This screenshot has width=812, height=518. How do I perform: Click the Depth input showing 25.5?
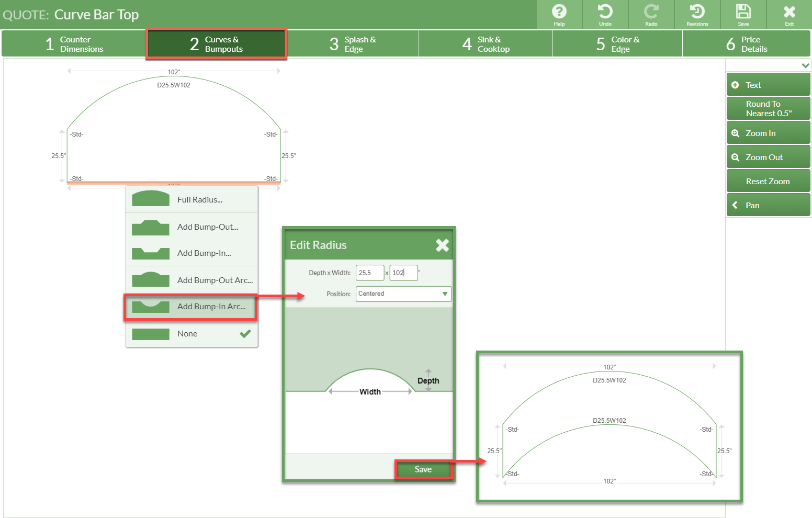tap(370, 273)
